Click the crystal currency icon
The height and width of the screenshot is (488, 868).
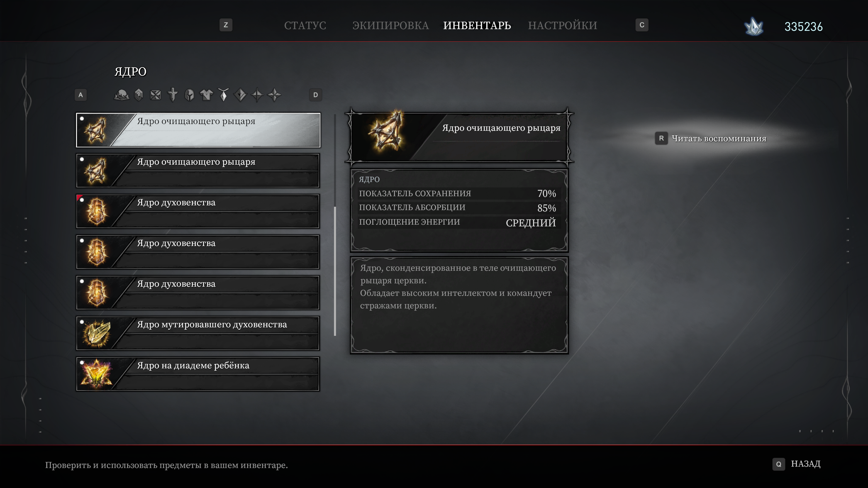754,26
